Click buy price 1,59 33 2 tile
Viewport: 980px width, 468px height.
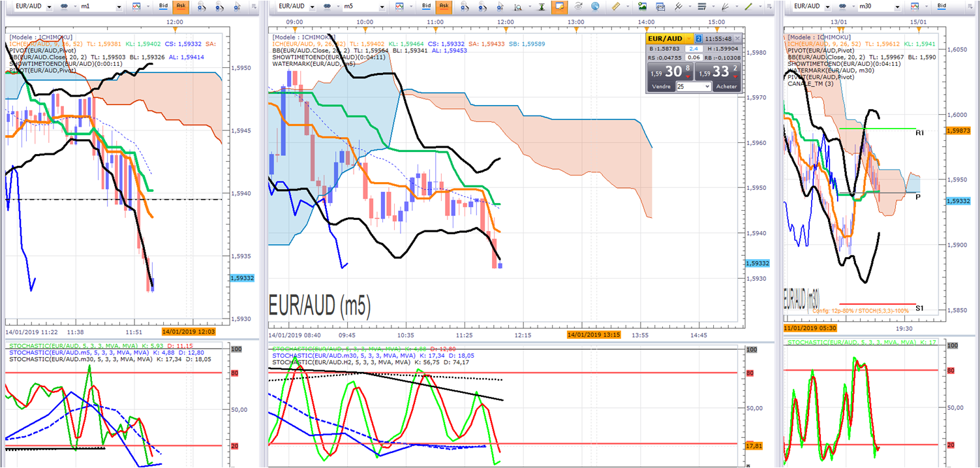coord(718,72)
